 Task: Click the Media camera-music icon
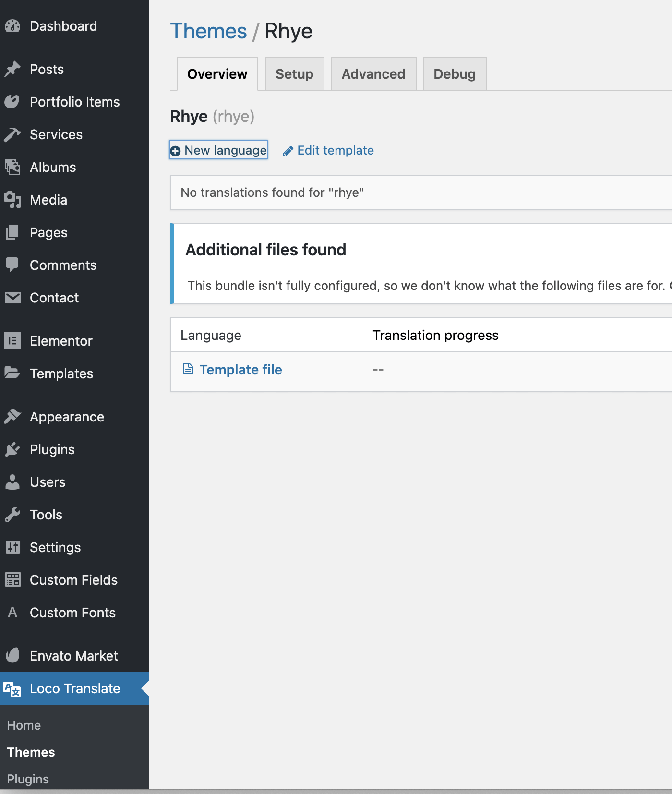click(x=12, y=200)
